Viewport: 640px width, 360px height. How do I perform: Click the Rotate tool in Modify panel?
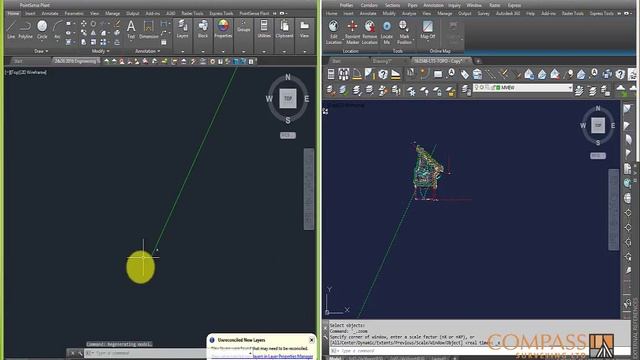(x=93, y=24)
